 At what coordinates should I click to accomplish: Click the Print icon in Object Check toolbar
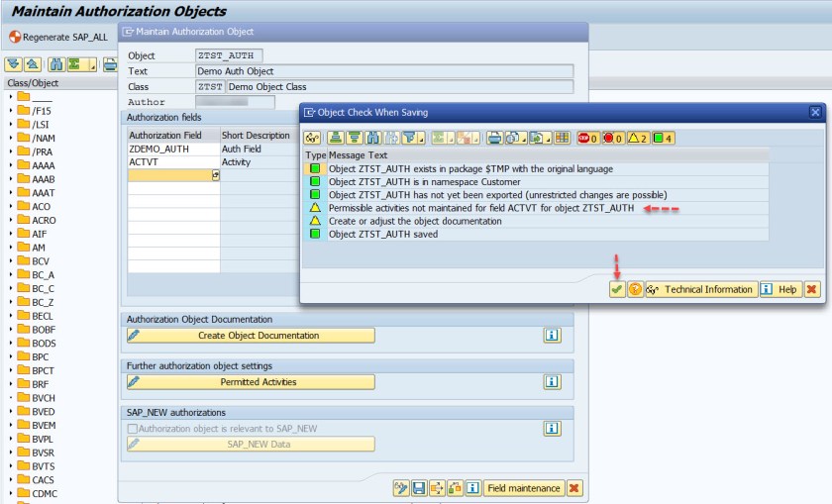pyautogui.click(x=493, y=138)
